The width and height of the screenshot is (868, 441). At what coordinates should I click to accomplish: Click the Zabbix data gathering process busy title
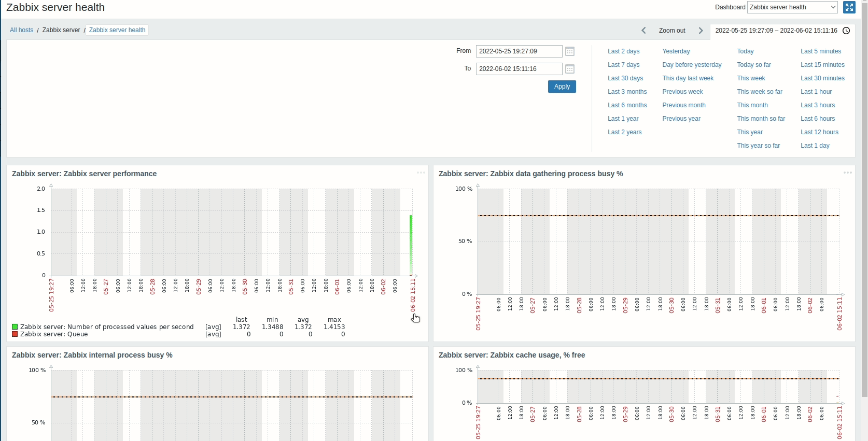coord(531,174)
